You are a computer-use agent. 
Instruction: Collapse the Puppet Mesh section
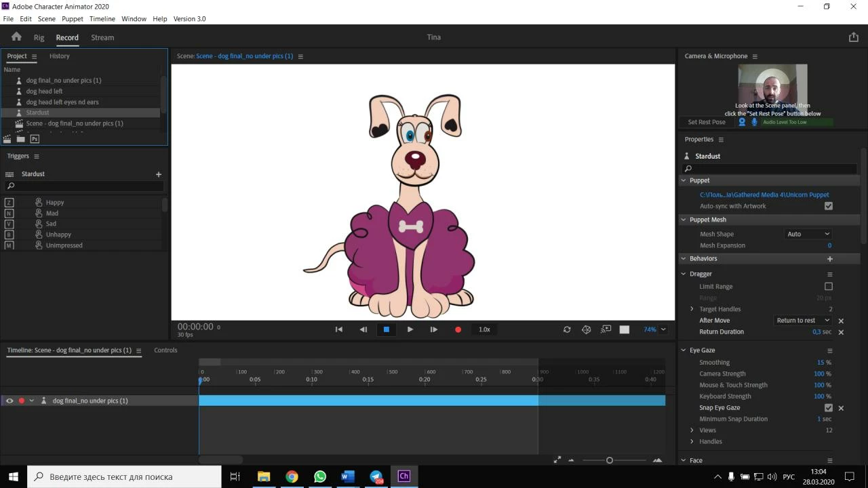click(x=684, y=220)
